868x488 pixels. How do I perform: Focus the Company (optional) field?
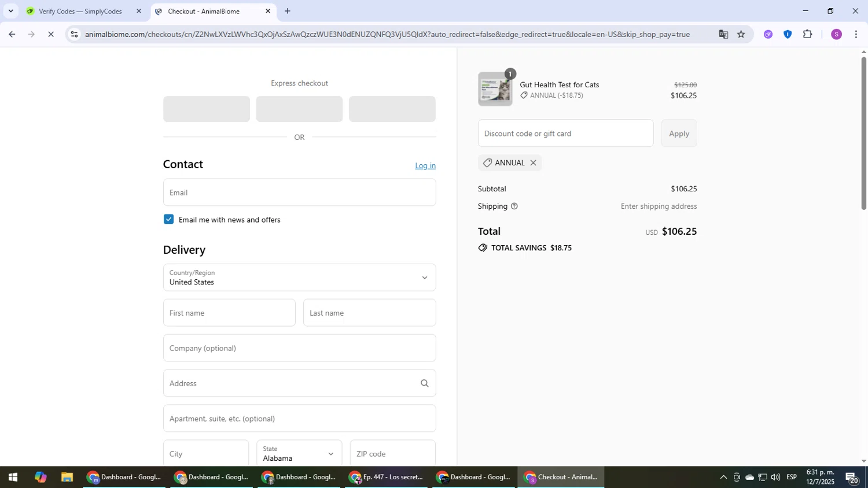pos(299,348)
